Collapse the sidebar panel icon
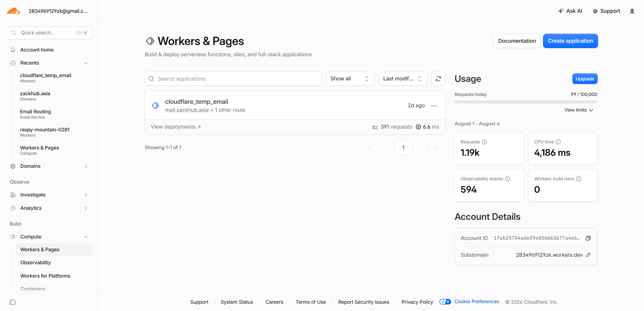 [12, 302]
